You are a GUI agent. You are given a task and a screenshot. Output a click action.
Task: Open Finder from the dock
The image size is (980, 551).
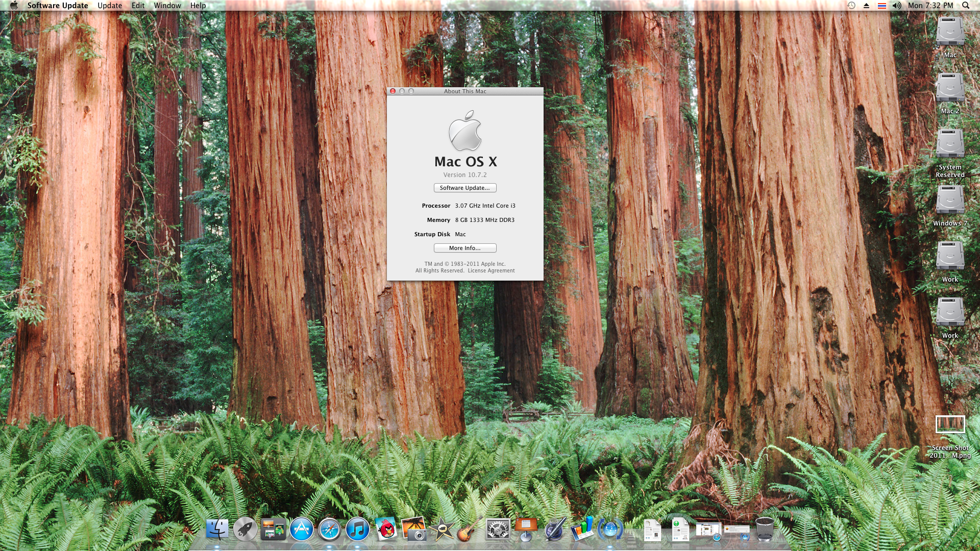217,530
